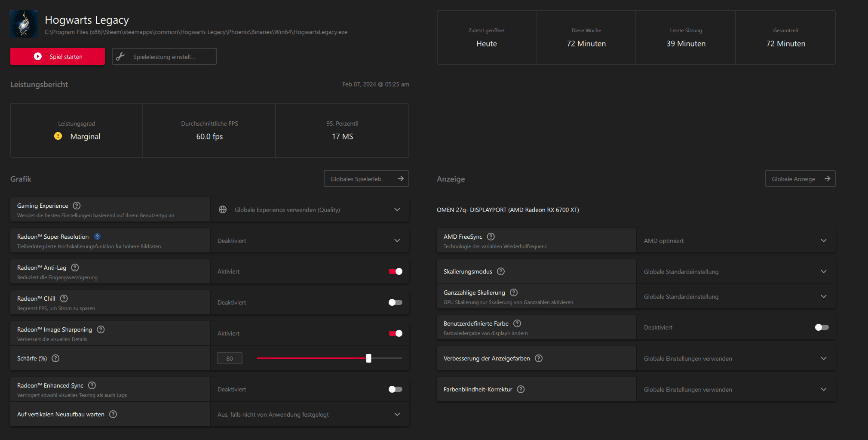Image resolution: width=868 pixels, height=440 pixels.
Task: Open help icon for Radeon Anti-Lag
Action: pos(75,268)
